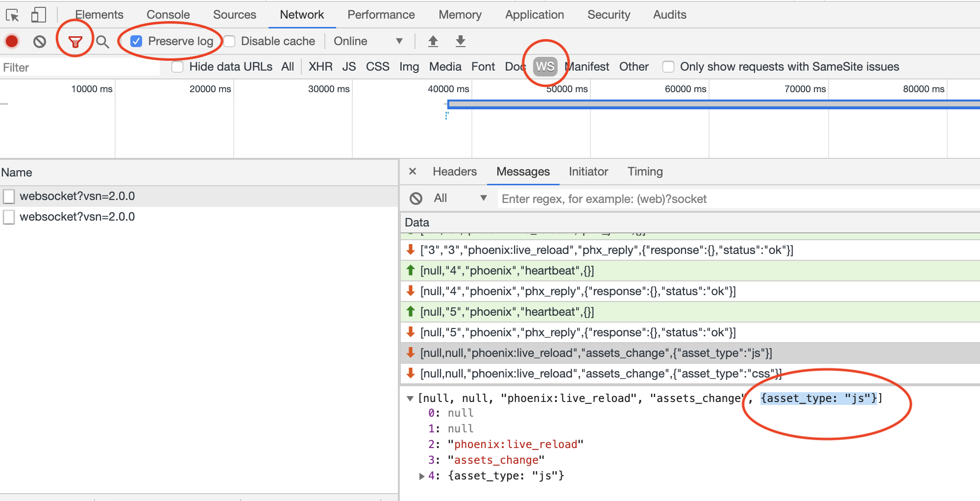Select the second websocket?vsn=2.0.0 request
This screenshot has width=980, height=501.
coord(198,217)
